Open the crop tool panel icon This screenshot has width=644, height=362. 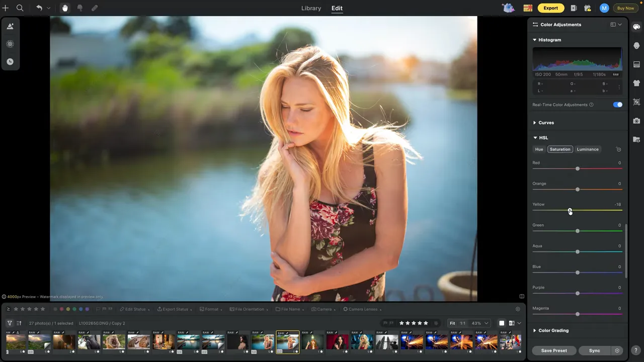click(636, 102)
